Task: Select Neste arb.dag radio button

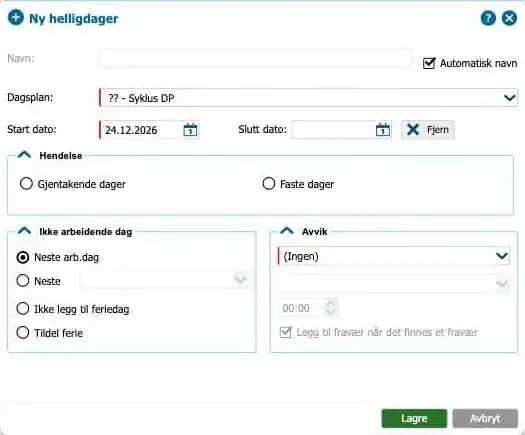Action: (23, 257)
